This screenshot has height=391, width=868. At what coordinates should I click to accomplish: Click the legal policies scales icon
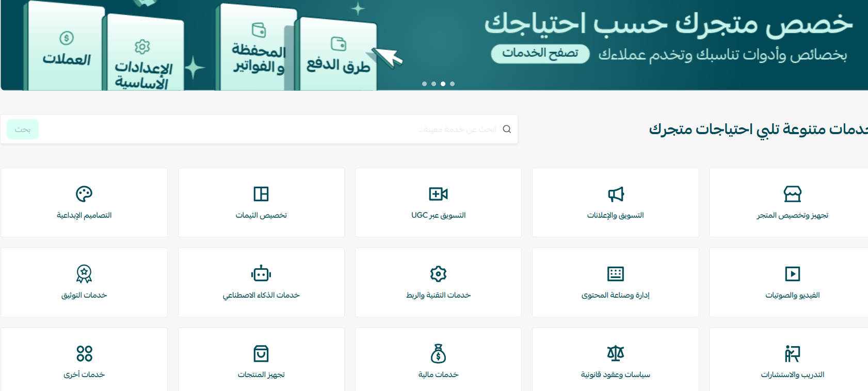[x=616, y=354]
